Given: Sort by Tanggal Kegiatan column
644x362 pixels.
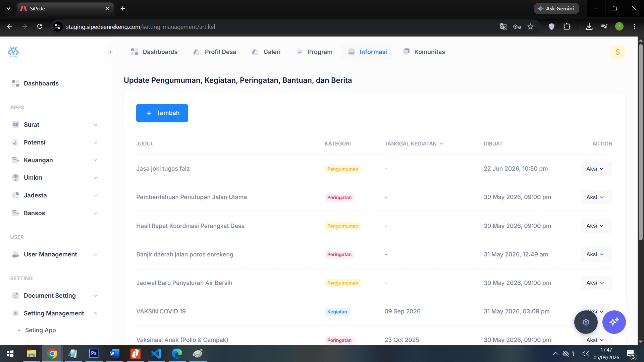Looking at the screenshot, I should [x=414, y=143].
